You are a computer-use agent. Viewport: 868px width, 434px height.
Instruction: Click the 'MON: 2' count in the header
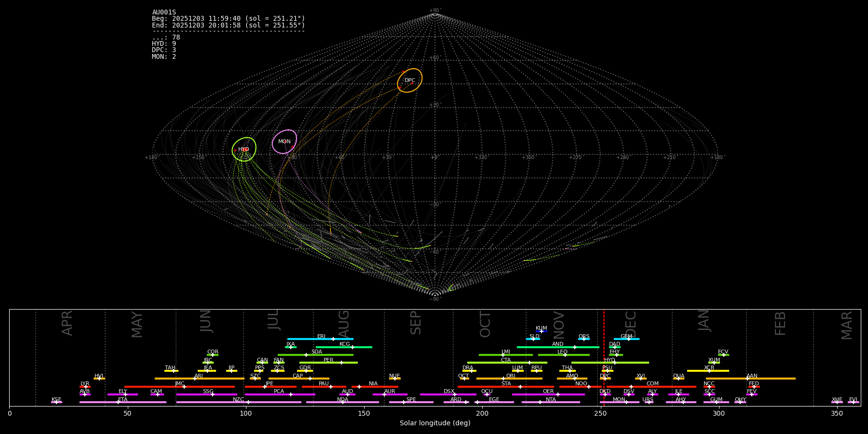tap(164, 57)
